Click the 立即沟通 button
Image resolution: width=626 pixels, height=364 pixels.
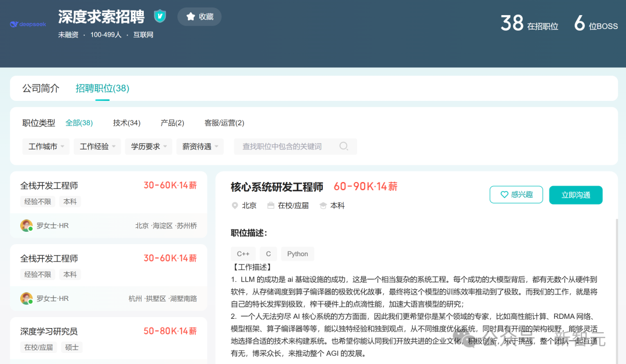point(576,195)
